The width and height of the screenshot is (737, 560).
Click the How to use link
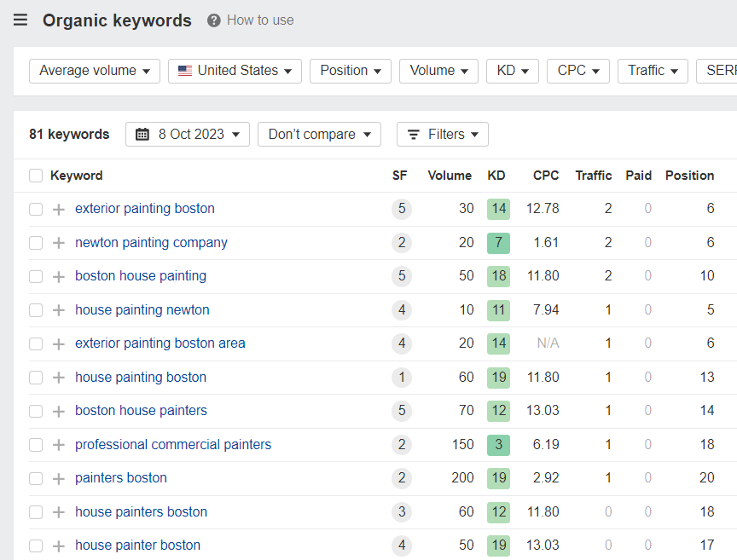click(x=260, y=20)
